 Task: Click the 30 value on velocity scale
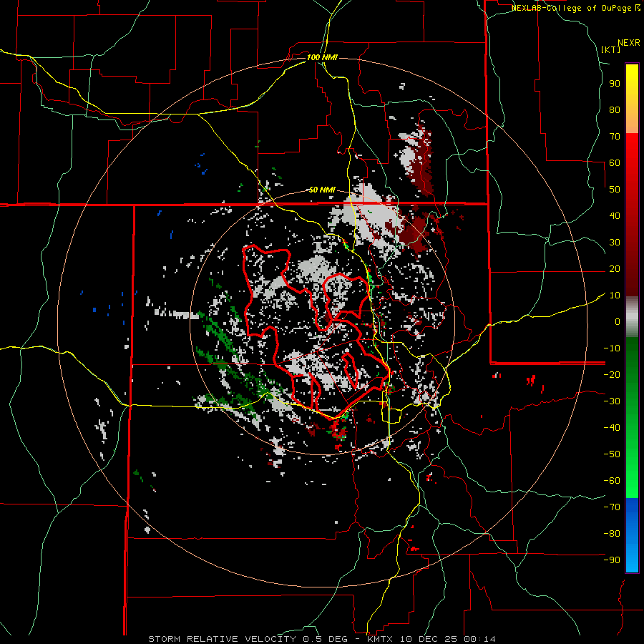[x=615, y=243]
